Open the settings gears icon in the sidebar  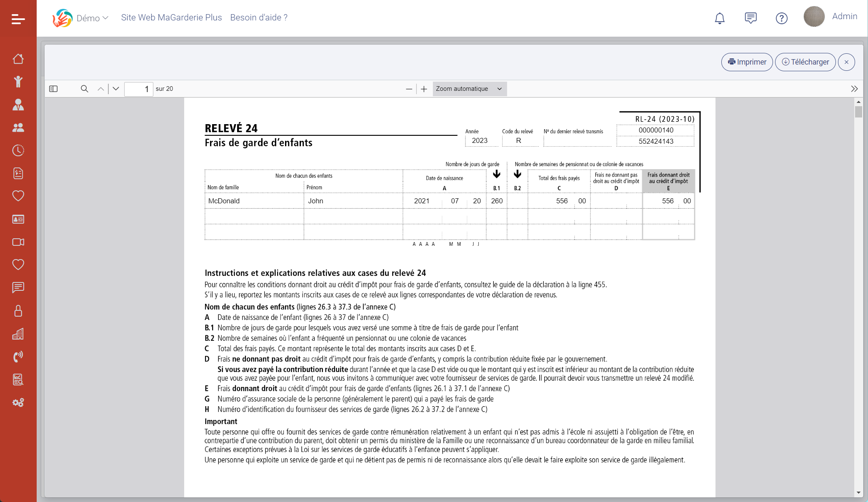pos(18,402)
